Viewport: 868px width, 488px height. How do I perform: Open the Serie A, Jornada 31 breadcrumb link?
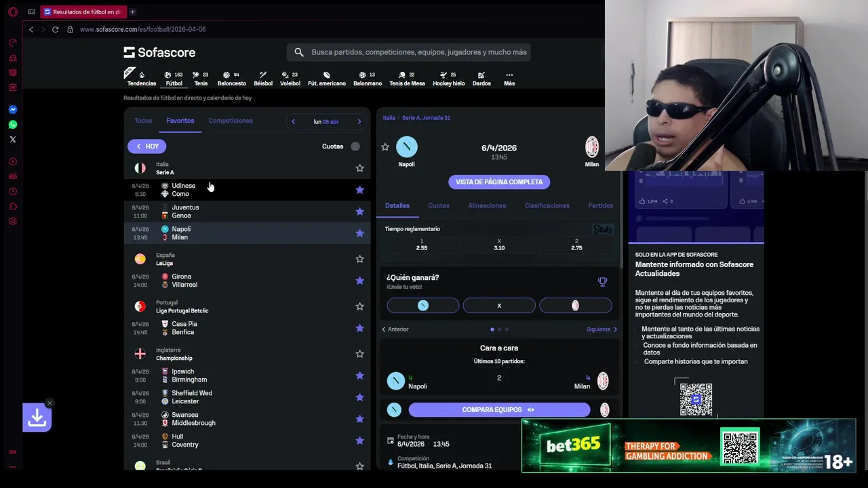426,118
